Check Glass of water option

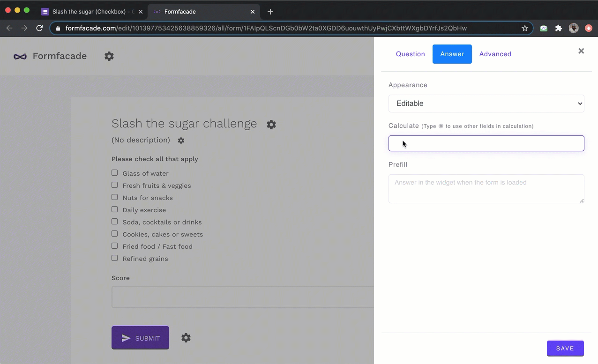click(114, 173)
